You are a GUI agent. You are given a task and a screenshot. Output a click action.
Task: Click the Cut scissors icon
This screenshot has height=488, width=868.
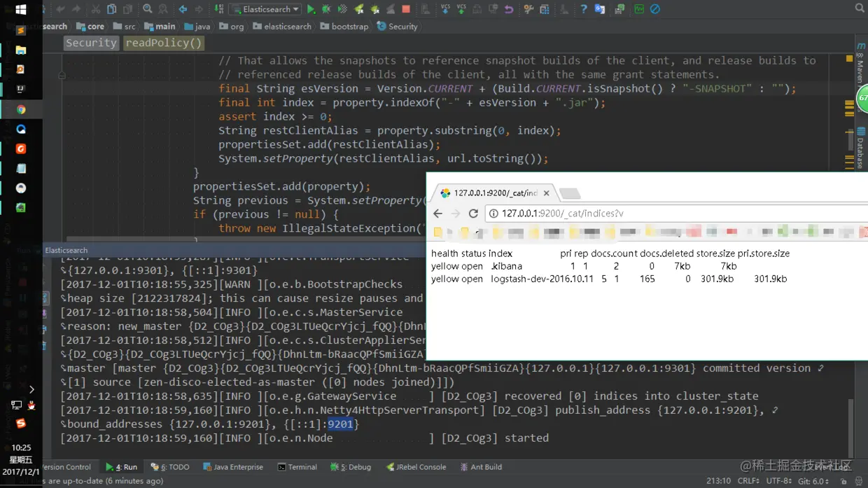95,9
